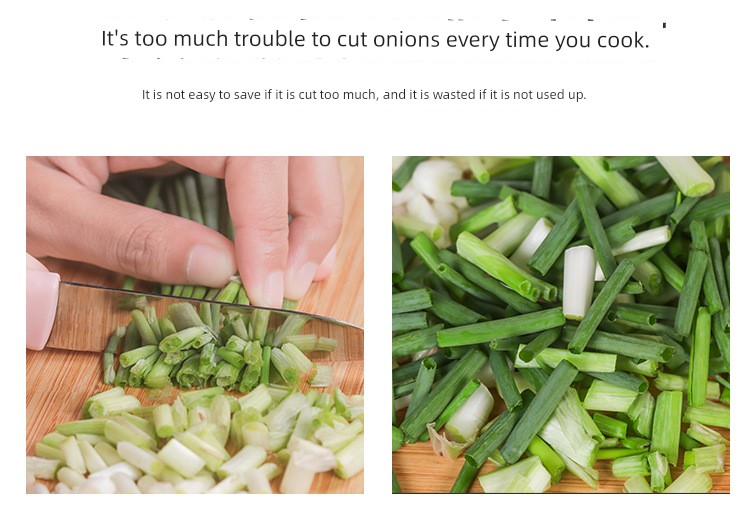
Task: Click the upright white scallion piece in right photo
Action: click(x=578, y=282)
